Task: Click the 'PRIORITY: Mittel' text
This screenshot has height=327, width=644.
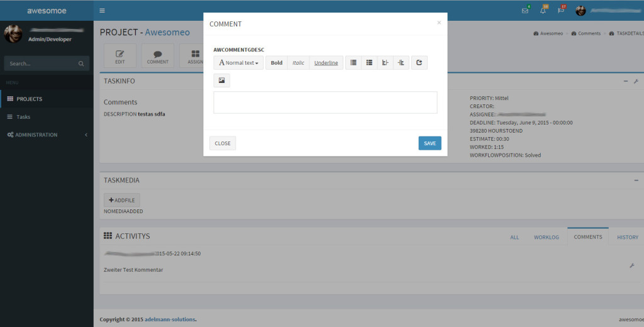Action: point(489,98)
